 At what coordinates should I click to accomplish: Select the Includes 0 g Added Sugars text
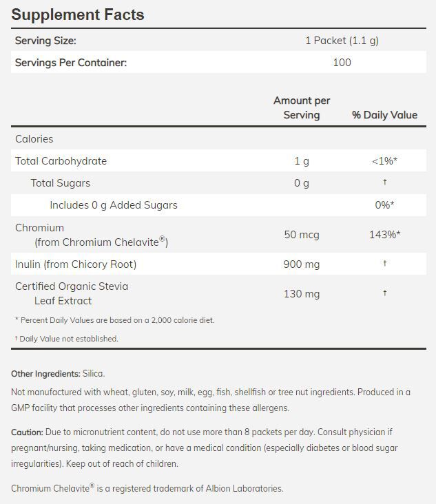(x=114, y=205)
